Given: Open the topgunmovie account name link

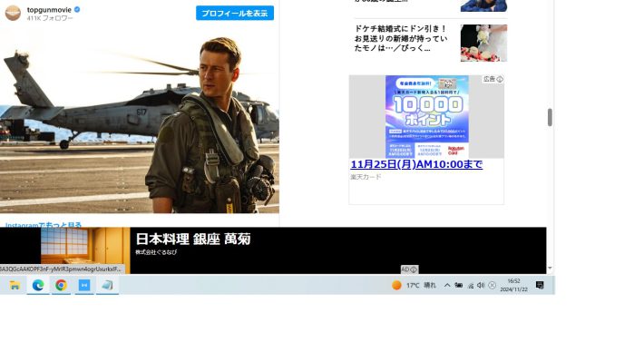Looking at the screenshot, I should [49, 9].
